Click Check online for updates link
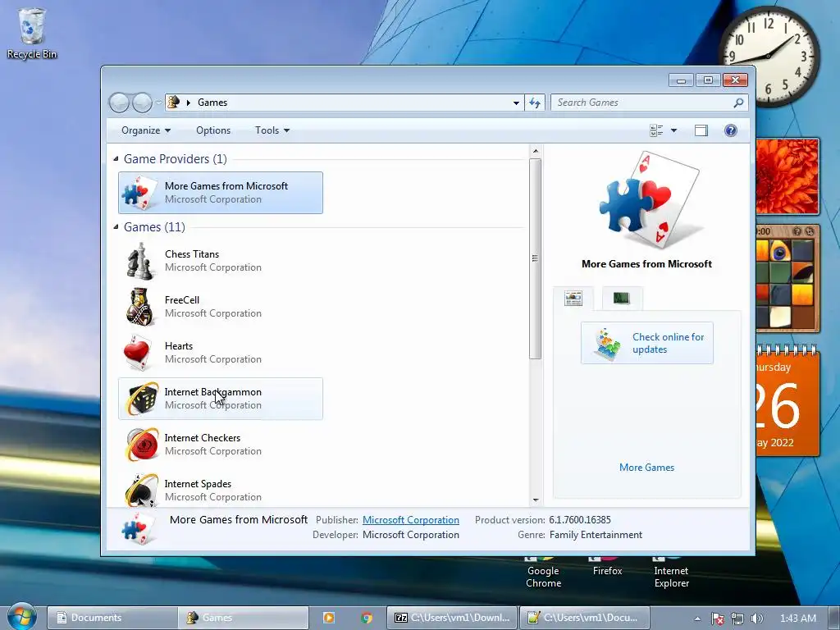 coord(668,343)
